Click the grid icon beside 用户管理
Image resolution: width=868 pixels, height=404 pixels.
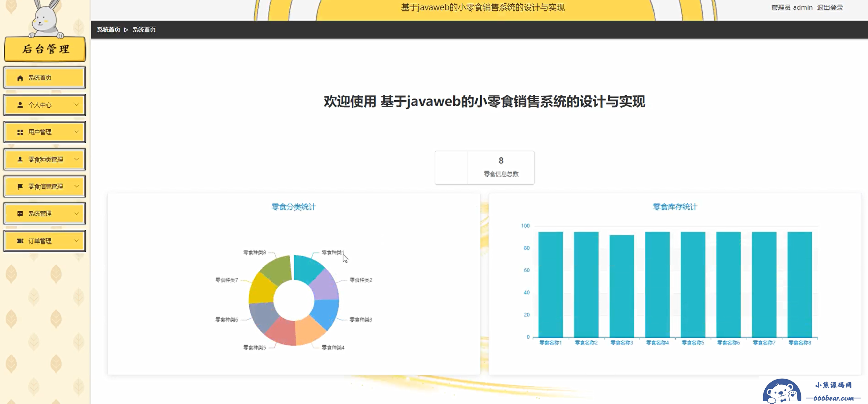click(20, 132)
